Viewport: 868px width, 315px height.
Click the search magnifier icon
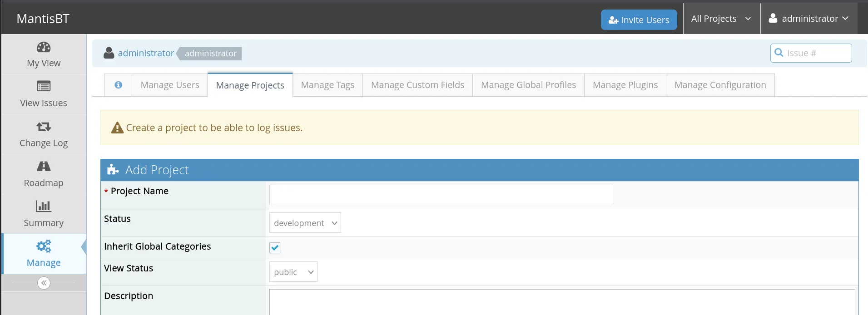(779, 53)
